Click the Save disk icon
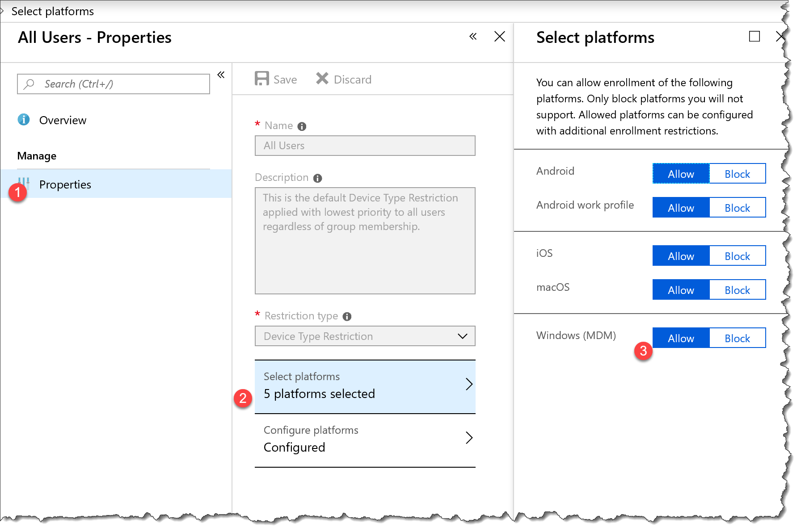 pos(261,79)
